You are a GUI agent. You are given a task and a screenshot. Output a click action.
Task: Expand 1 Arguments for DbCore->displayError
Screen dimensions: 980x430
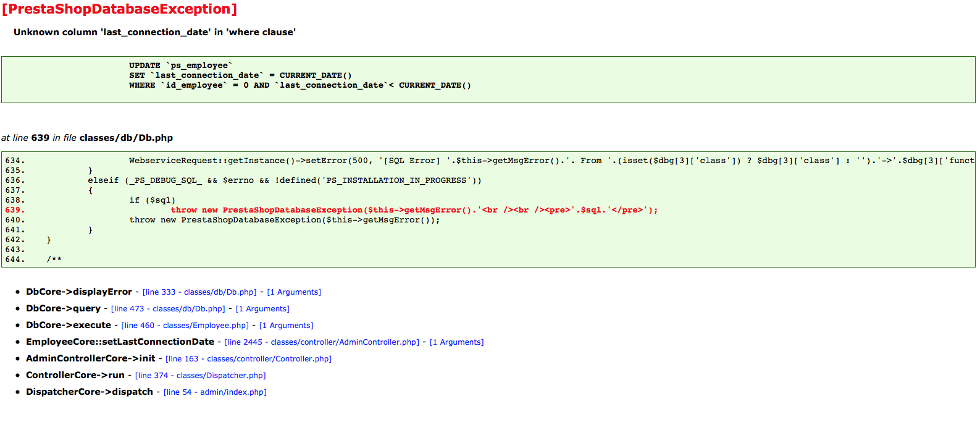[294, 292]
